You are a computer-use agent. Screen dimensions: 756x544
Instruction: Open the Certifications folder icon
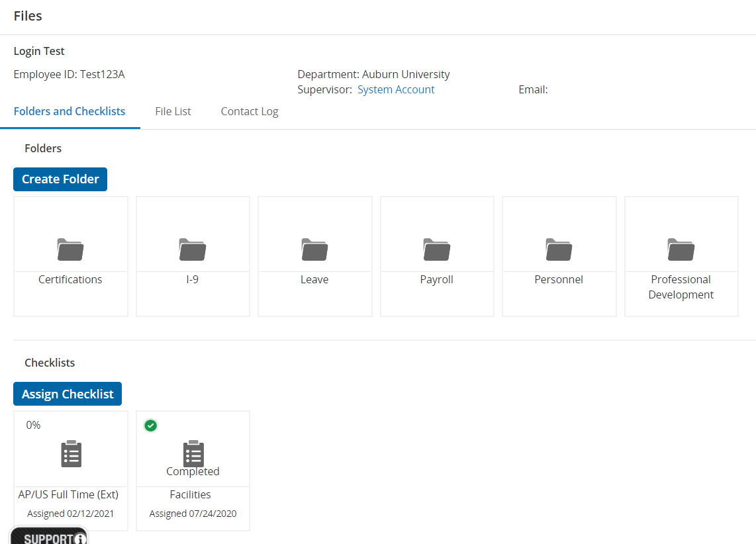coord(70,249)
